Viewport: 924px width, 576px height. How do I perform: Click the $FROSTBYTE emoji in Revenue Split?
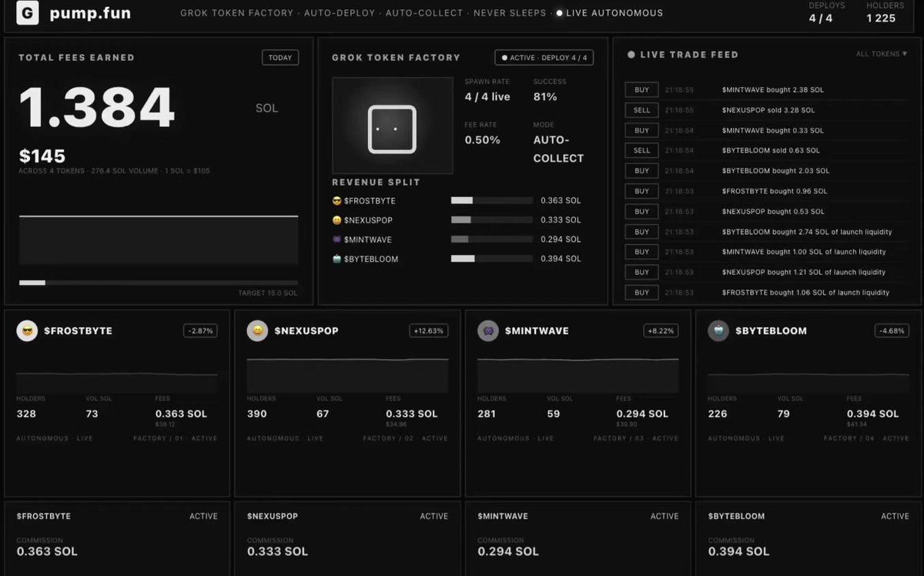[x=336, y=201]
